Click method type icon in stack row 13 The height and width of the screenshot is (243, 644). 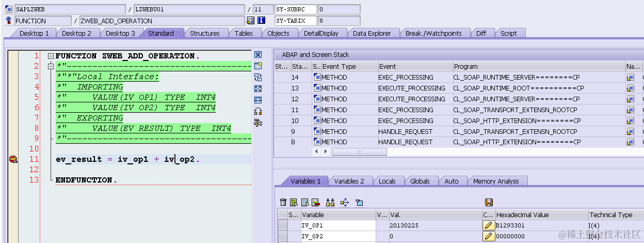(x=317, y=88)
